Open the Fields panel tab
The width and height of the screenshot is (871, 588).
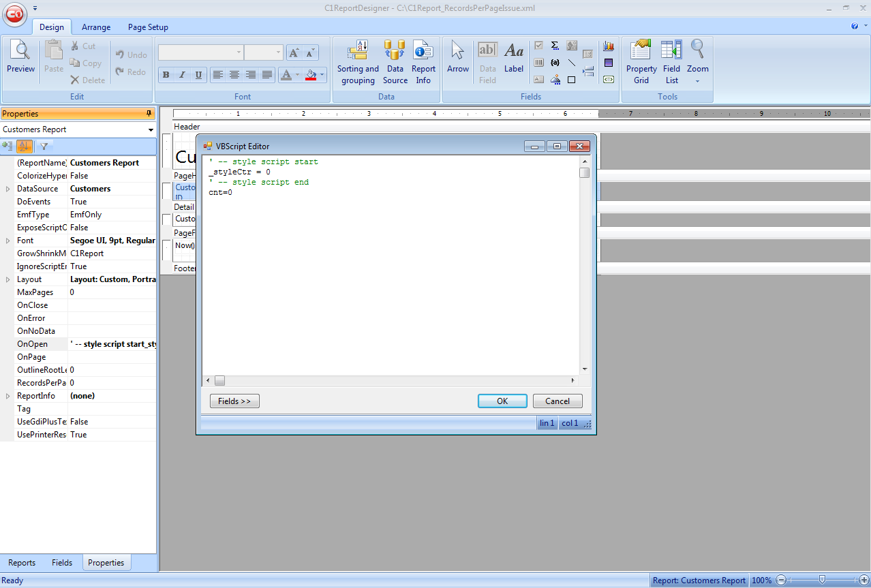[62, 563]
